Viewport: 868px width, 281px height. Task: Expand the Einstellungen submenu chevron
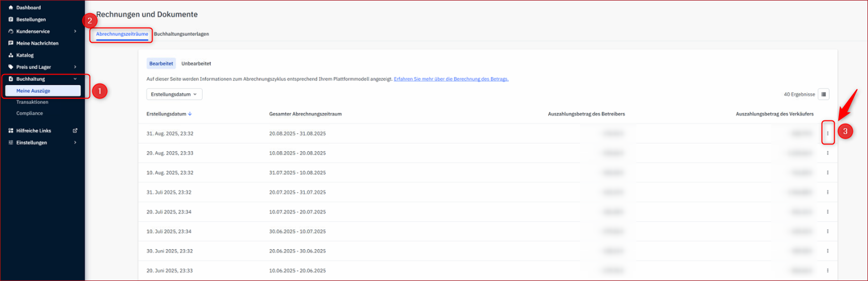point(75,143)
